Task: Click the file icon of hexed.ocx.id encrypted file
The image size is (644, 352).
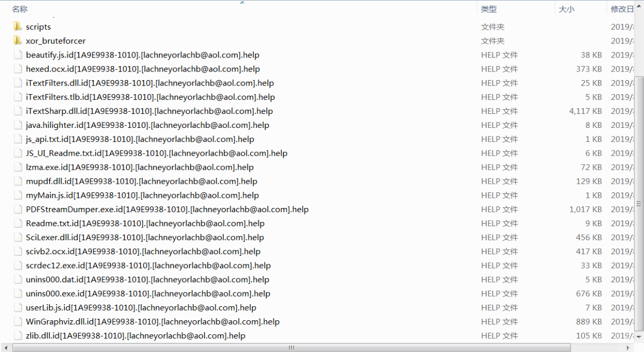Action: pos(18,69)
